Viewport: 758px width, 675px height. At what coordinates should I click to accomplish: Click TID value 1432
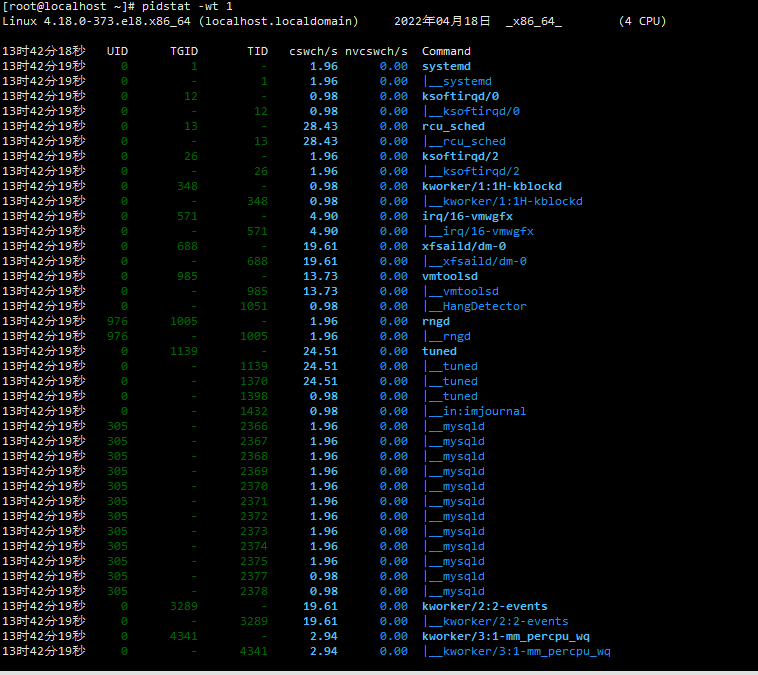click(x=254, y=411)
